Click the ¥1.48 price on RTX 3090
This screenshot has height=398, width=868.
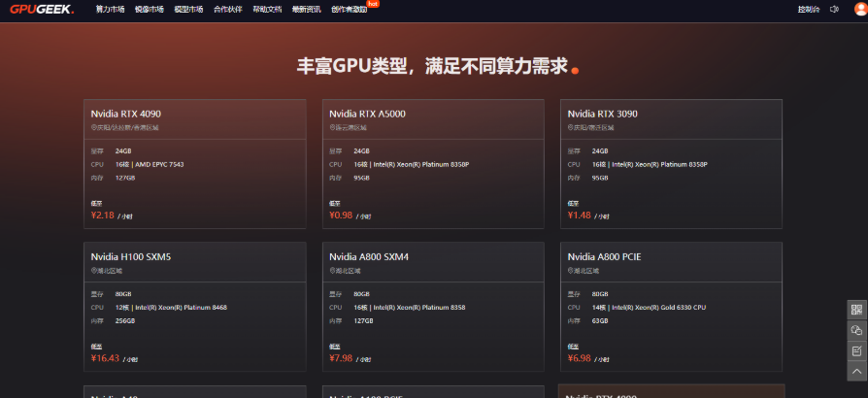[579, 216]
